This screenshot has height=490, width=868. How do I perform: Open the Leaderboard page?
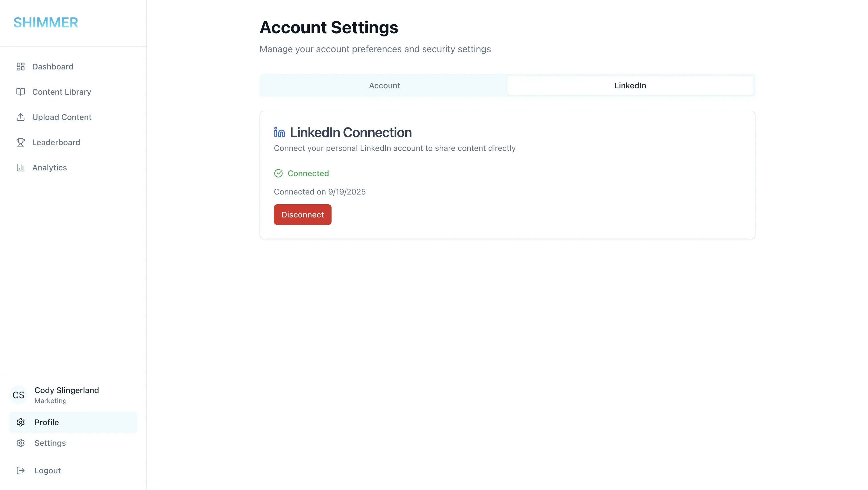click(56, 142)
